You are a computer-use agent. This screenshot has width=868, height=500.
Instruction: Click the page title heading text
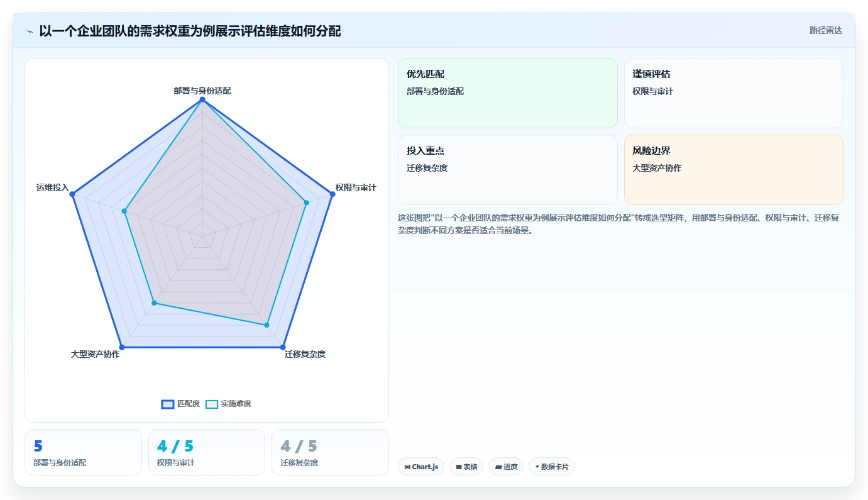190,31
